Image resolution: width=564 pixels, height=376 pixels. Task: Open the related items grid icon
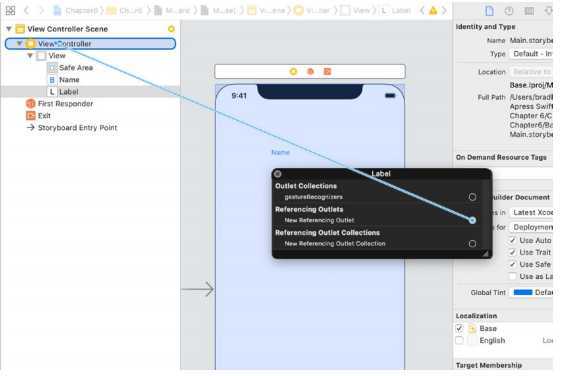click(10, 10)
